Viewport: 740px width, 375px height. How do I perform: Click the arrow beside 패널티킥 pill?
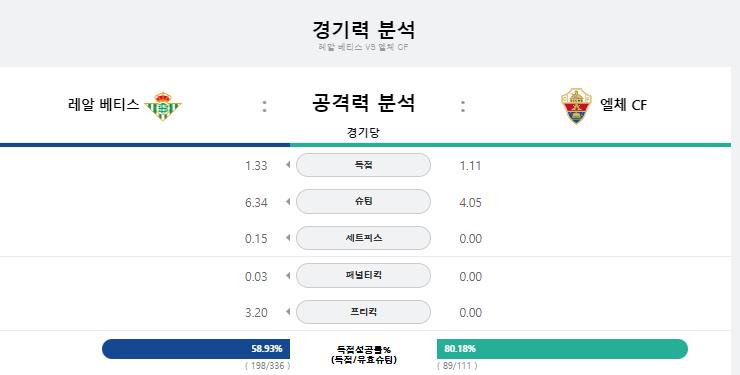coord(288,275)
